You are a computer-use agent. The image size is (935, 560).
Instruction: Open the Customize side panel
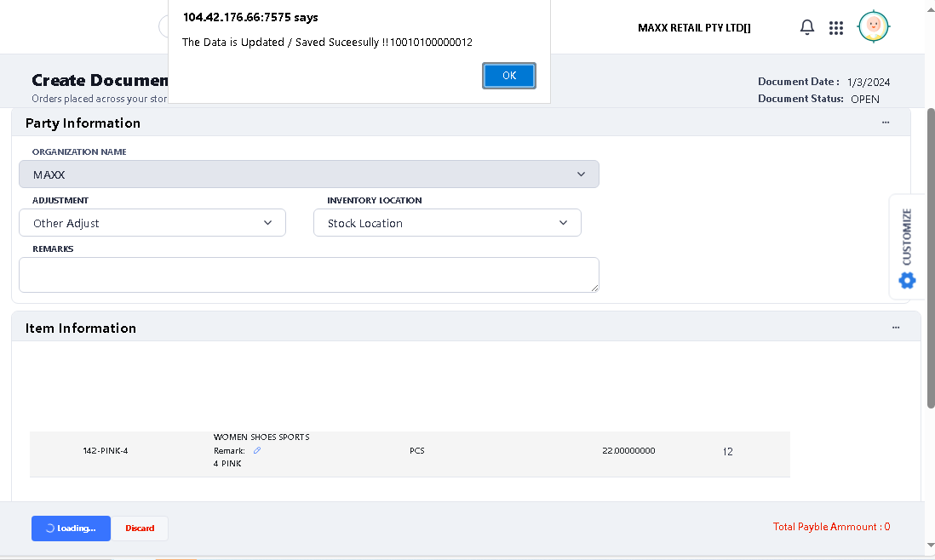click(x=907, y=236)
